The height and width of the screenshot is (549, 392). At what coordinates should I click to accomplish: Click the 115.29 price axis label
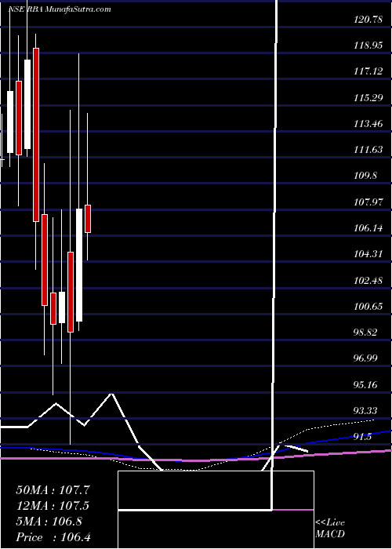coord(368,98)
